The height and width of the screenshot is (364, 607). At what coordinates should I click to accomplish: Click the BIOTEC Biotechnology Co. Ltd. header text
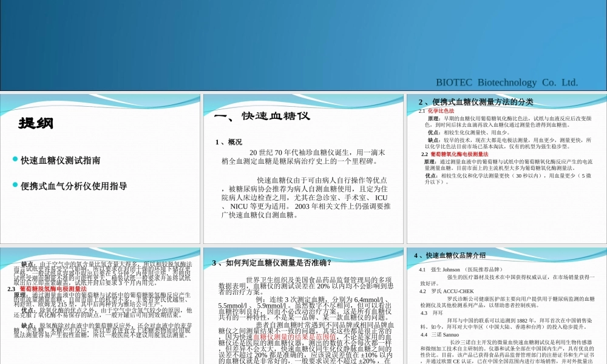[x=509, y=81]
